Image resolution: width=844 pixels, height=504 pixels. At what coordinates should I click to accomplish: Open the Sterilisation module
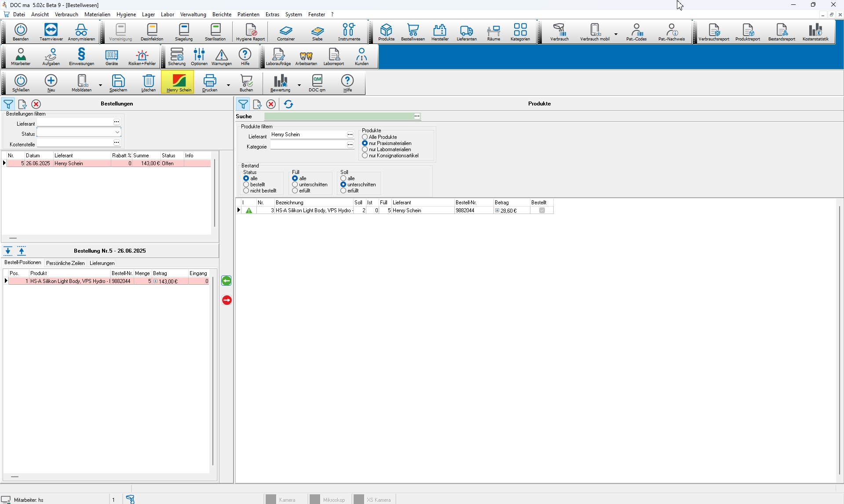point(215,32)
